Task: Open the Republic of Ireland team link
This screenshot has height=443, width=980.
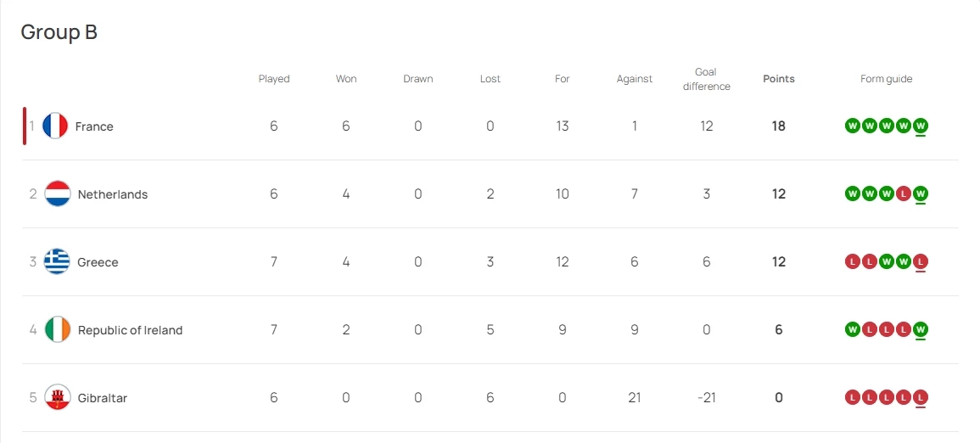Action: 130,330
